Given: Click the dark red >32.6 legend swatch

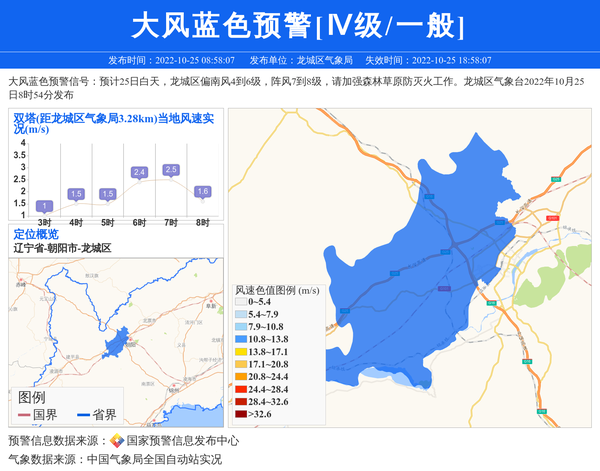Looking at the screenshot, I should 240,413.
